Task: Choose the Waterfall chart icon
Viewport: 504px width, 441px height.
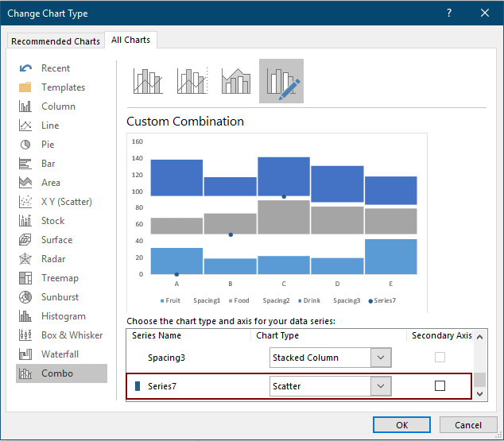Action: pos(25,354)
